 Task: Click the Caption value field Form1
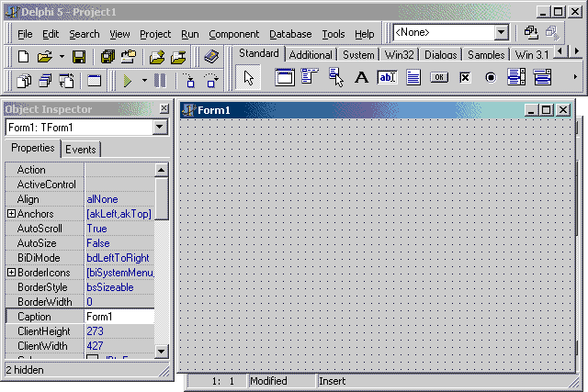point(119,317)
